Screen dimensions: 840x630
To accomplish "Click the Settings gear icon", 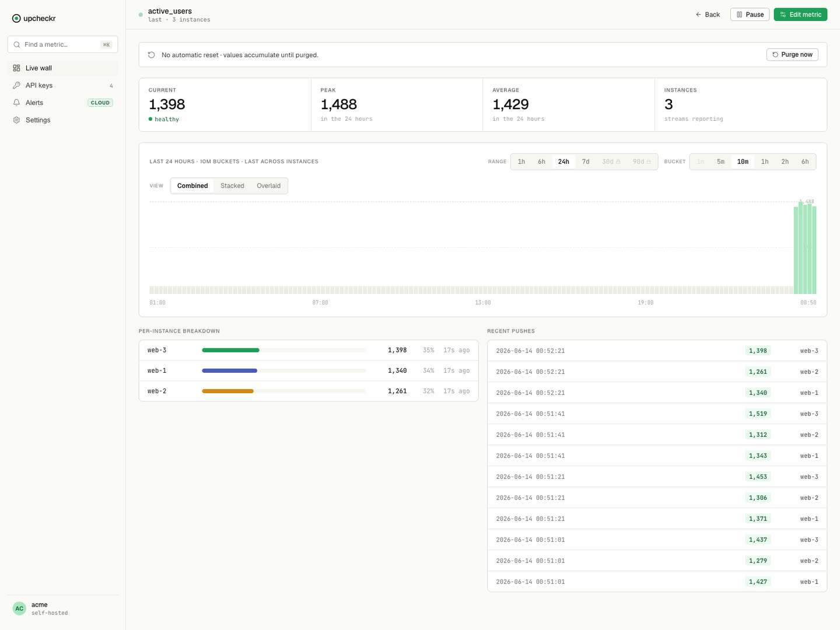I will coord(16,120).
